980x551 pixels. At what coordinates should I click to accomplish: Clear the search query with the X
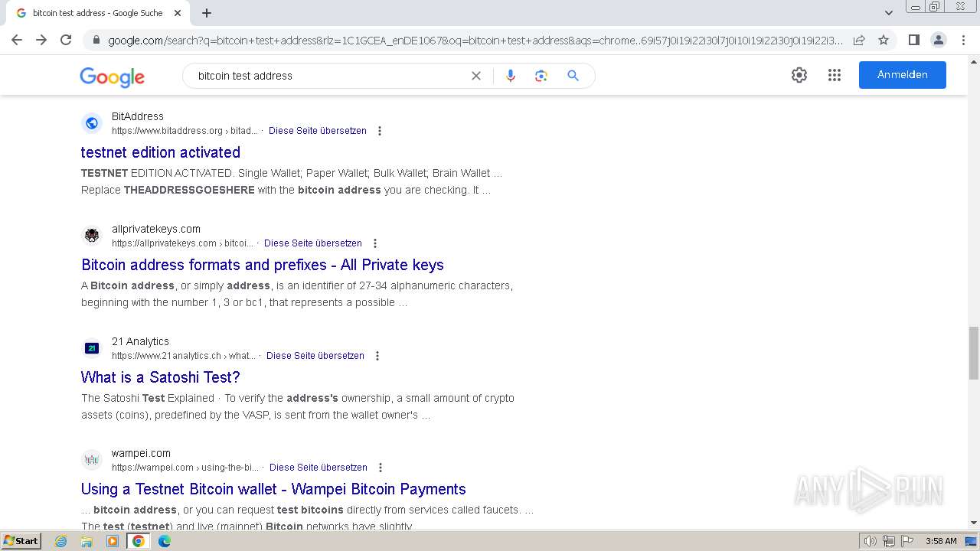[476, 76]
